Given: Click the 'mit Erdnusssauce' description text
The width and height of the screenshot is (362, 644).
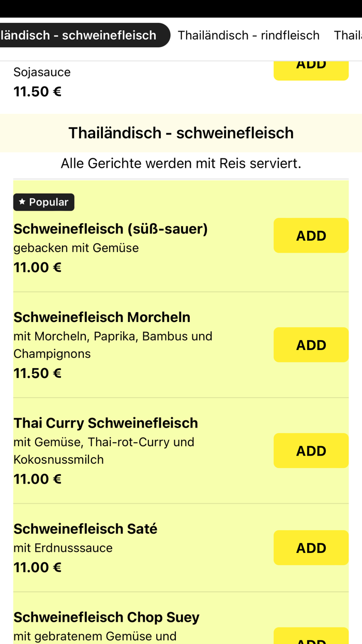Looking at the screenshot, I should click(x=63, y=547).
